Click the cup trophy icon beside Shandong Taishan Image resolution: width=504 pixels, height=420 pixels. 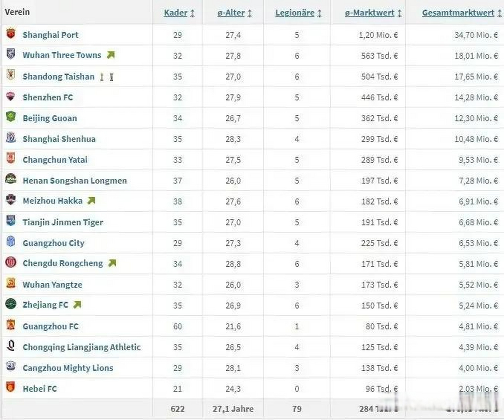point(112,77)
